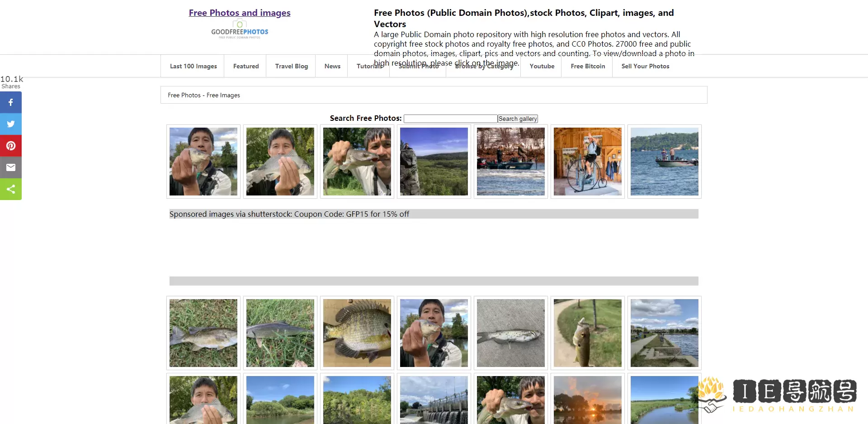Image resolution: width=868 pixels, height=424 pixels.
Task: Browse photos by Category
Action: 485,66
